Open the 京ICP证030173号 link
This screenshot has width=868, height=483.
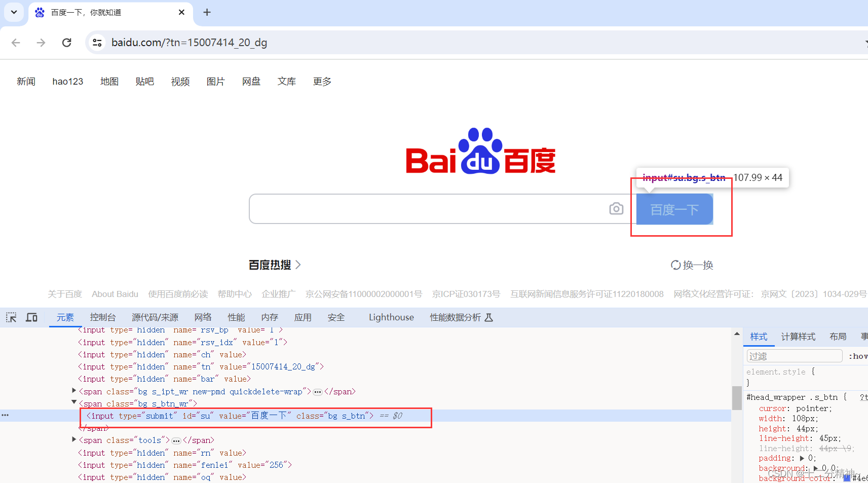(466, 294)
